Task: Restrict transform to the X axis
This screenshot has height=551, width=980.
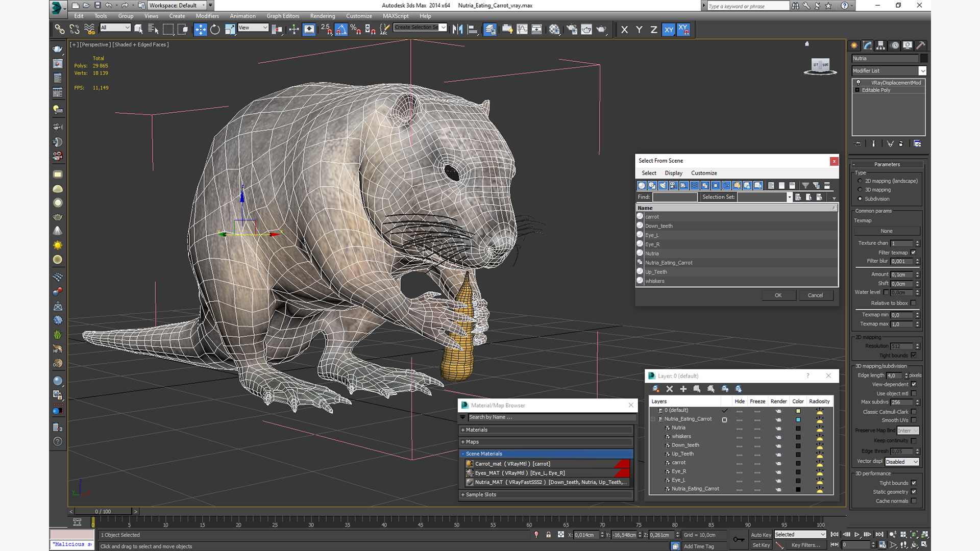Action: tap(624, 30)
